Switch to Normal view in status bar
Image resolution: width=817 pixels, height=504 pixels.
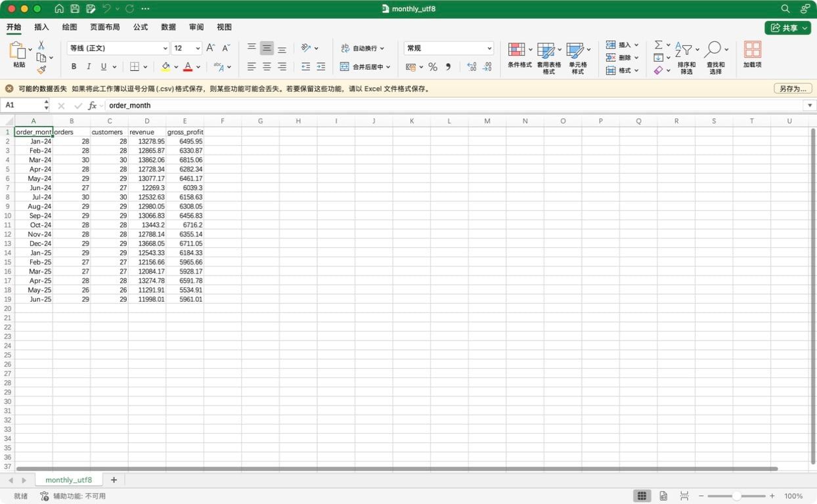[642, 496]
